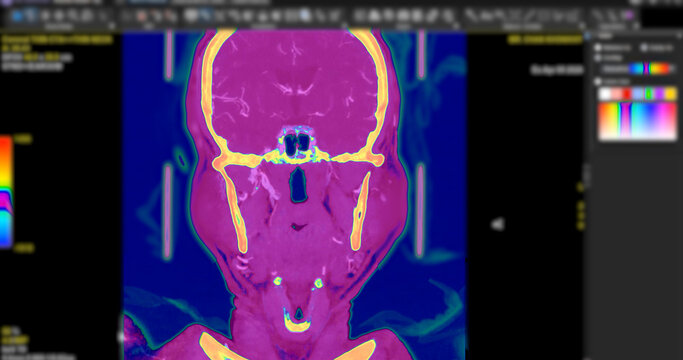Pick the white preset color swatch
Image resolution: width=683 pixels, height=360 pixels.
[x=605, y=94]
